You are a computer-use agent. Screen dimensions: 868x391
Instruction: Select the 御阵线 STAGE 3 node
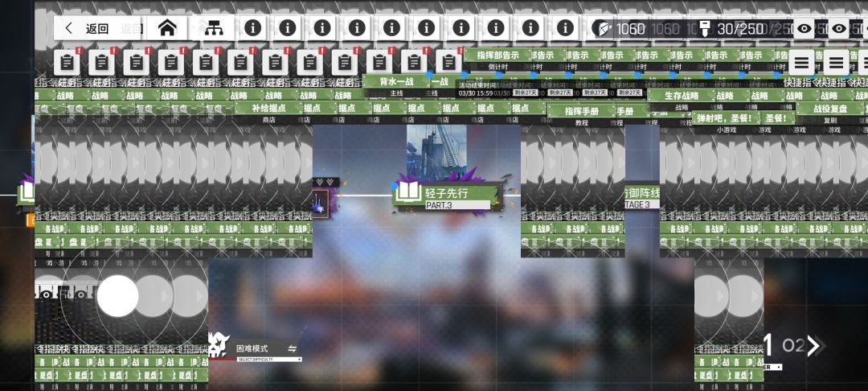tap(642, 198)
